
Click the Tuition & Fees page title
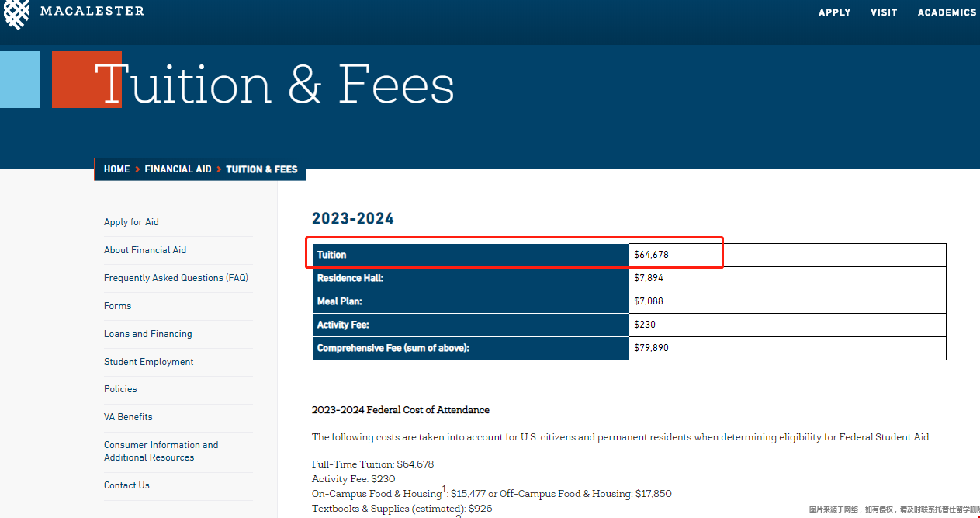275,84
